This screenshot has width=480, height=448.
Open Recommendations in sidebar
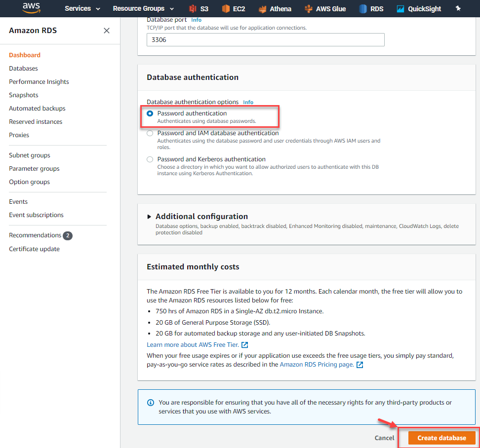coord(35,235)
